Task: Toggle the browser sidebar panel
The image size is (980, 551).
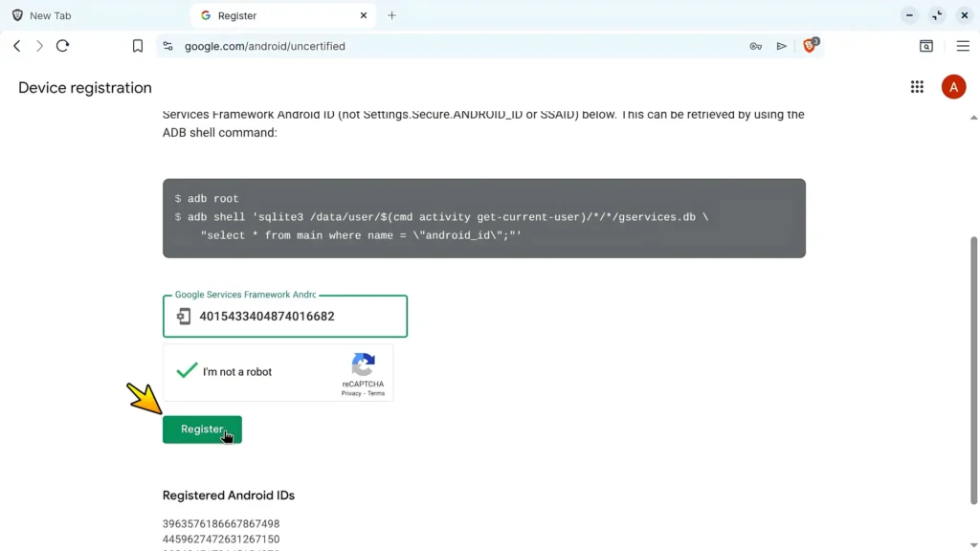Action: pyautogui.click(x=926, y=46)
